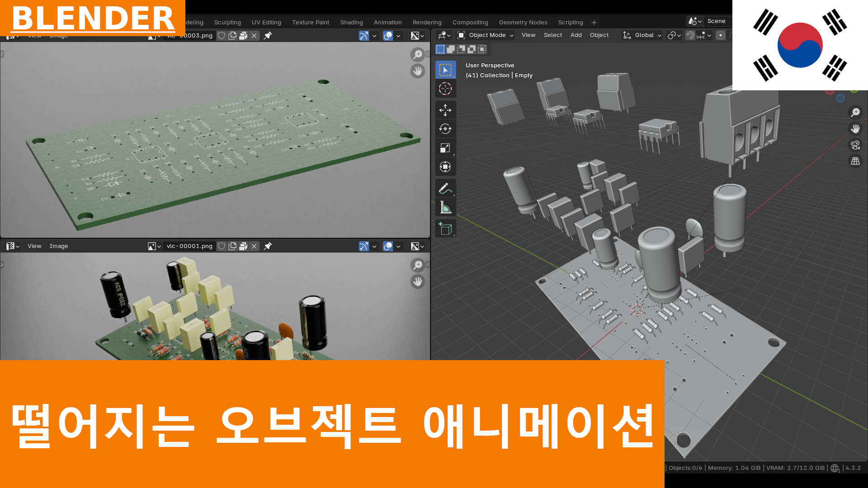The height and width of the screenshot is (488, 868).
Task: Set selection mode to new selection
Action: (x=440, y=49)
